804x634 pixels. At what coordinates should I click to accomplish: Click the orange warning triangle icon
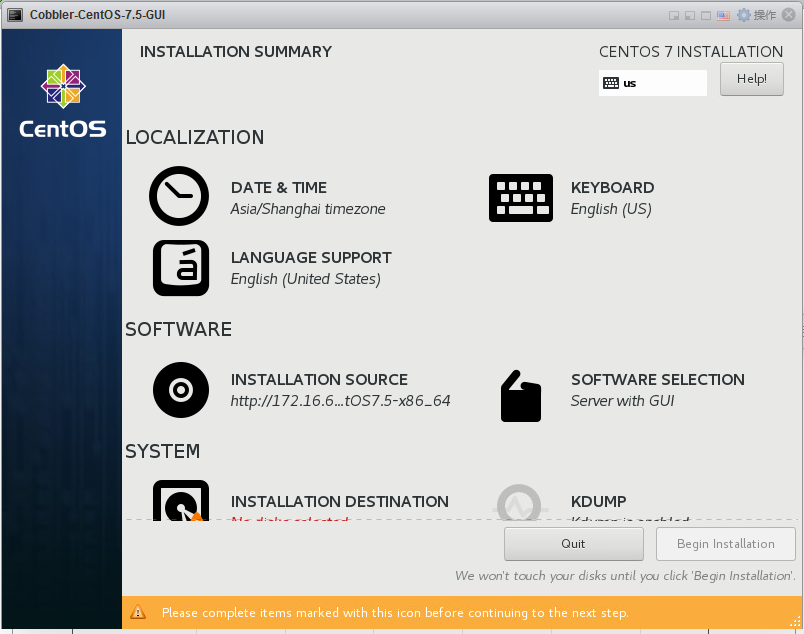pyautogui.click(x=138, y=612)
